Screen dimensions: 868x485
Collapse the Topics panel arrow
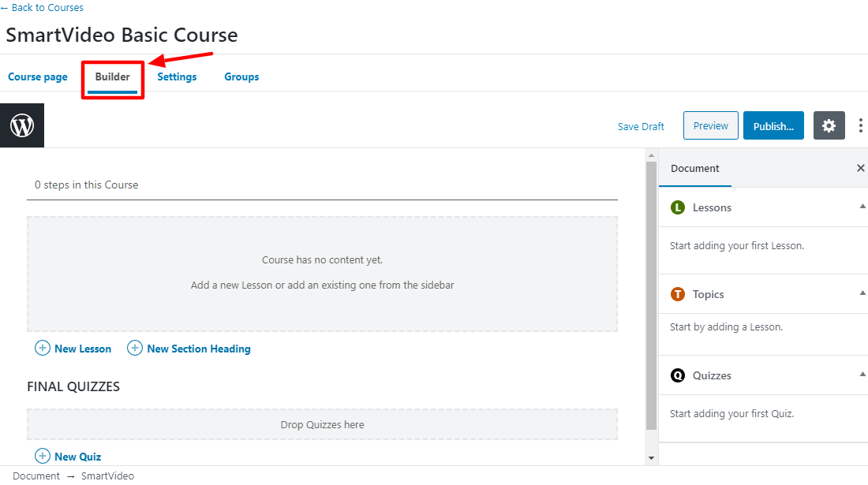click(x=862, y=293)
